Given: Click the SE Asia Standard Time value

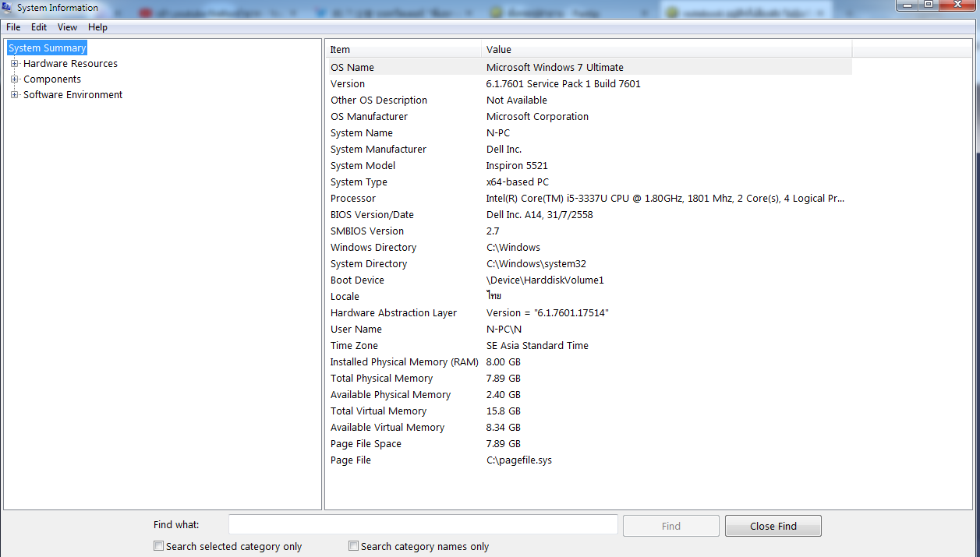Looking at the screenshot, I should pyautogui.click(x=537, y=346).
